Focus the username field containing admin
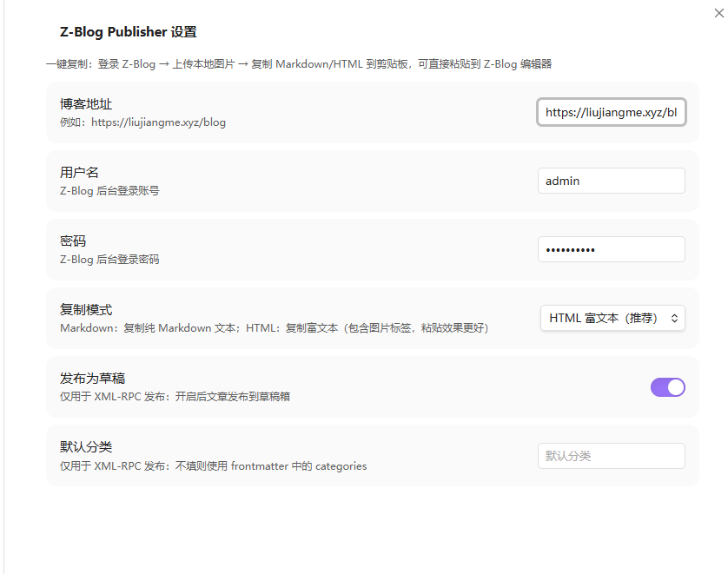The image size is (728, 574). (611, 181)
